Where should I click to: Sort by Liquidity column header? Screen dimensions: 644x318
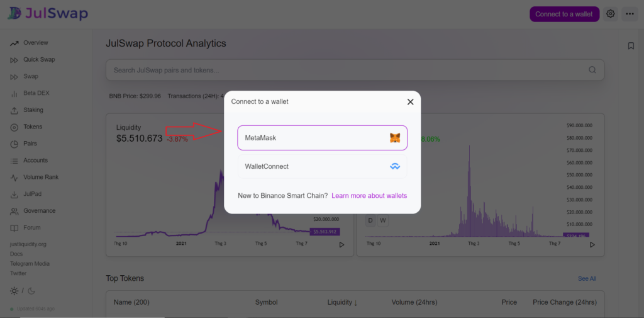click(x=343, y=302)
